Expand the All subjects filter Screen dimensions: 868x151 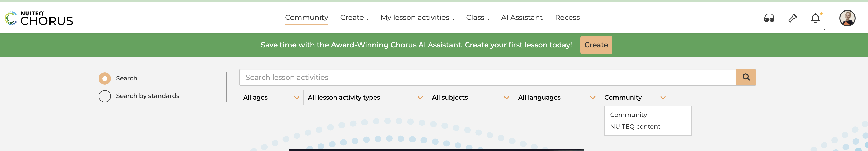470,98
